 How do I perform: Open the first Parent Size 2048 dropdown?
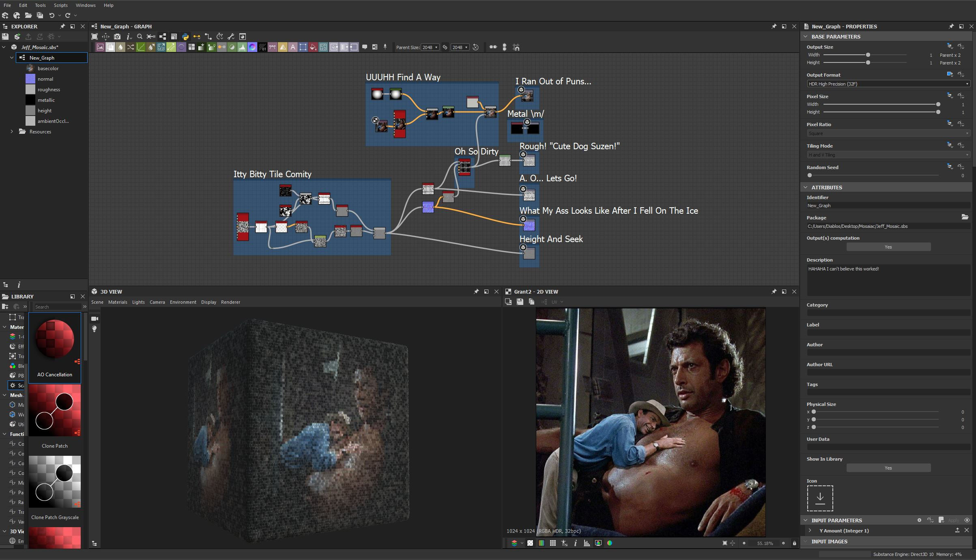[x=430, y=47]
